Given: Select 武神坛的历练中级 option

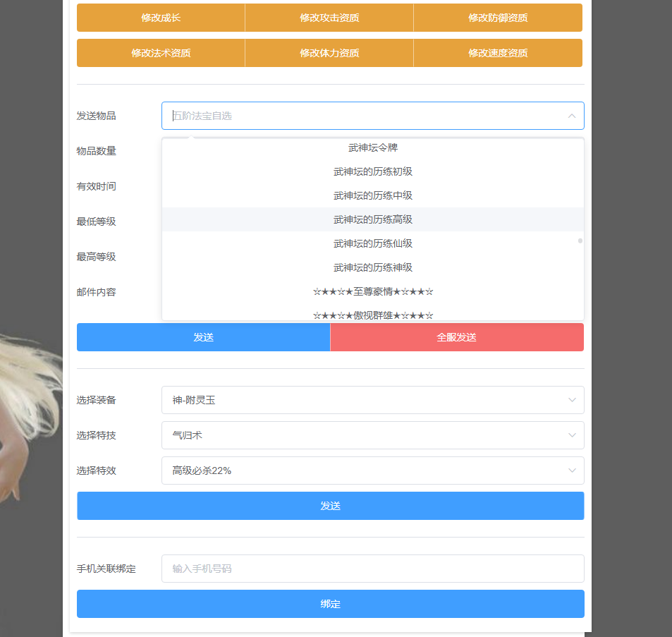Looking at the screenshot, I should tap(372, 196).
